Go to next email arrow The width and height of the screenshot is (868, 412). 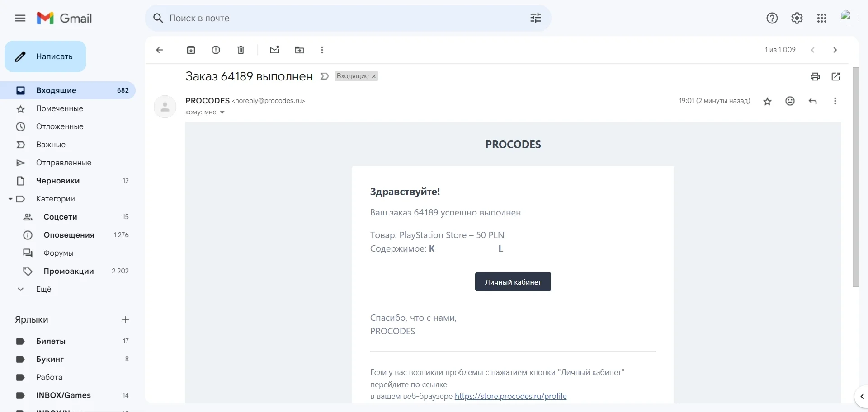pos(835,50)
